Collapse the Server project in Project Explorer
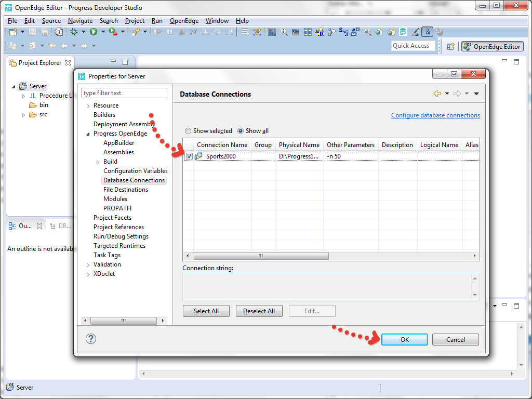The image size is (532, 399). pyautogui.click(x=14, y=87)
